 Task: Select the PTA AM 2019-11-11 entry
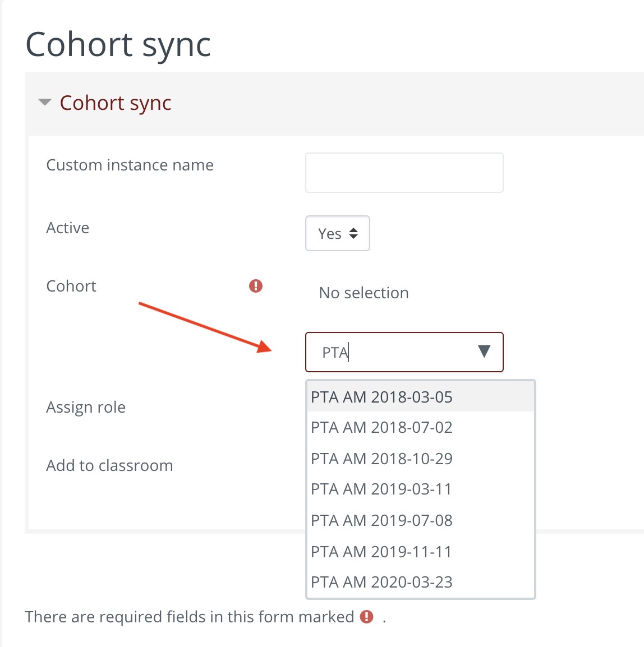click(381, 552)
